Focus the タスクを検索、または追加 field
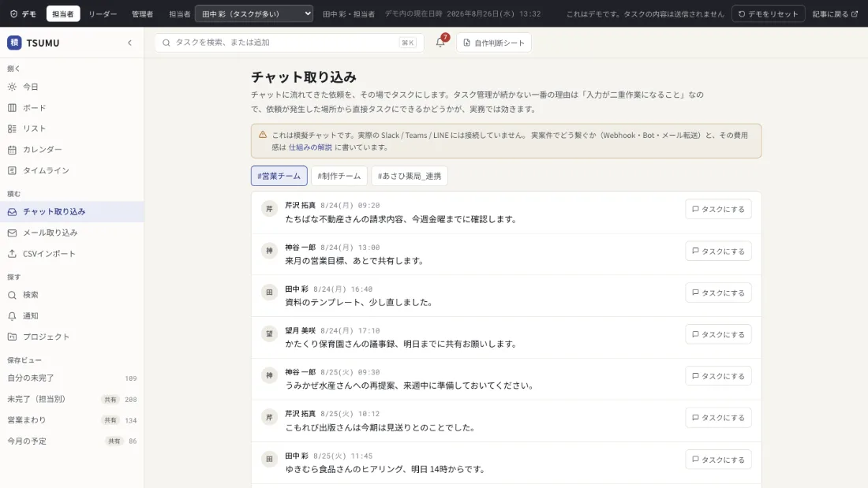This screenshot has width=868, height=488. coord(289,43)
